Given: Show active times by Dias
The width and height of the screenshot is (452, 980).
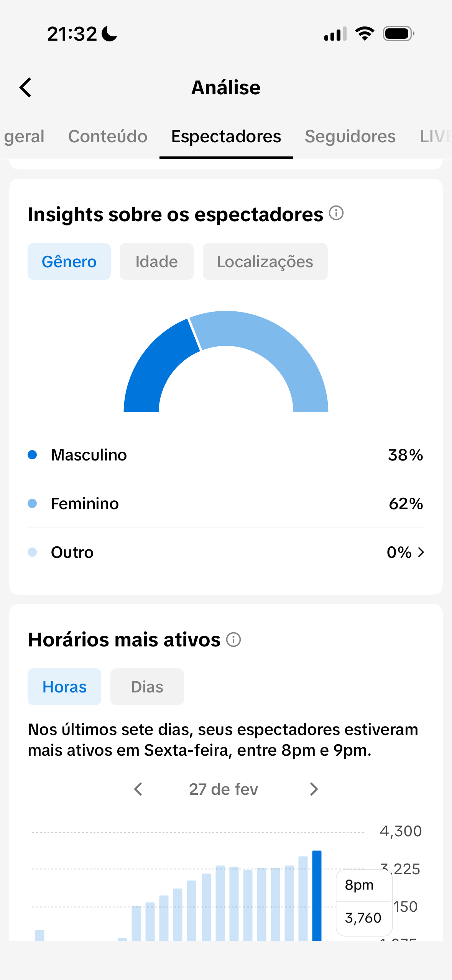Looking at the screenshot, I should [147, 687].
